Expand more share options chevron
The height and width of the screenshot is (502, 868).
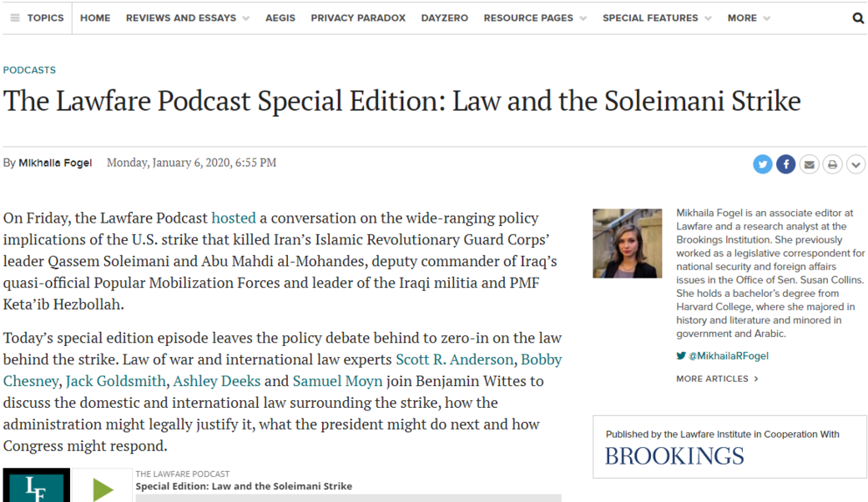[x=855, y=164]
